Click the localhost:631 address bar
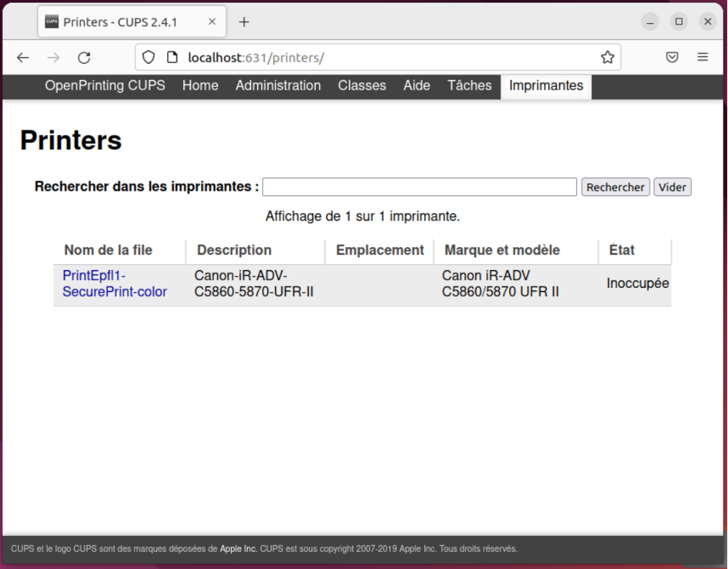Viewport: 728px width, 569px height. pyautogui.click(x=385, y=58)
